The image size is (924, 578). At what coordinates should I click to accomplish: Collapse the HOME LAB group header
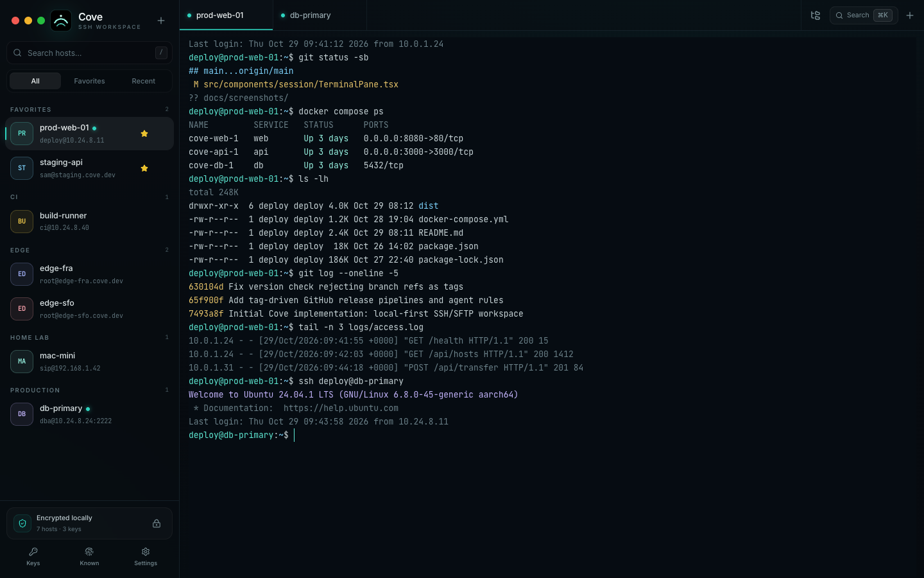pyautogui.click(x=89, y=337)
